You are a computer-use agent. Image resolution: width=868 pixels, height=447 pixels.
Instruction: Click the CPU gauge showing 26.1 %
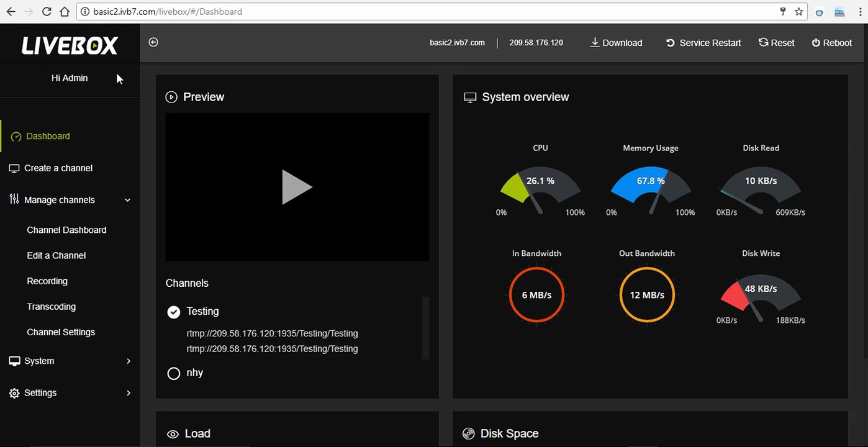point(540,189)
